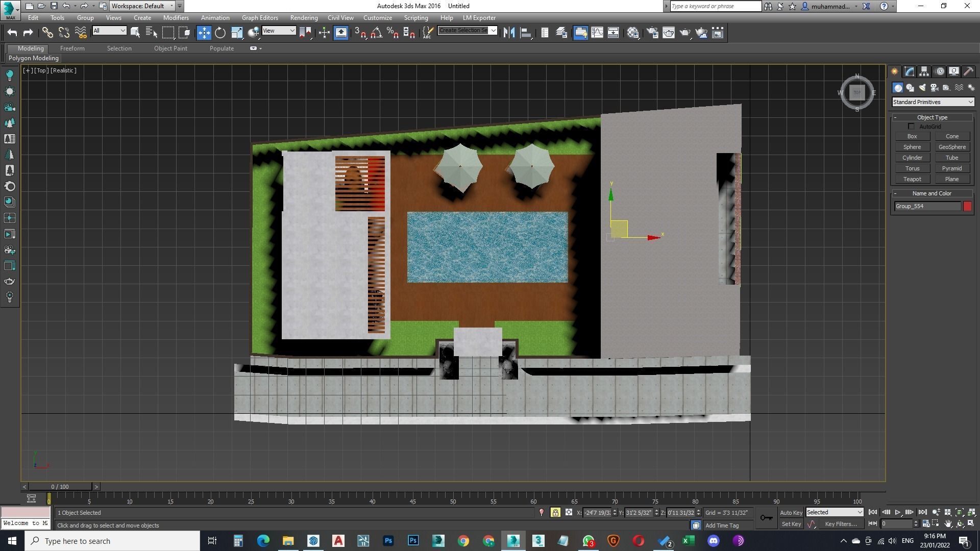Open the Curve Editor

597,33
